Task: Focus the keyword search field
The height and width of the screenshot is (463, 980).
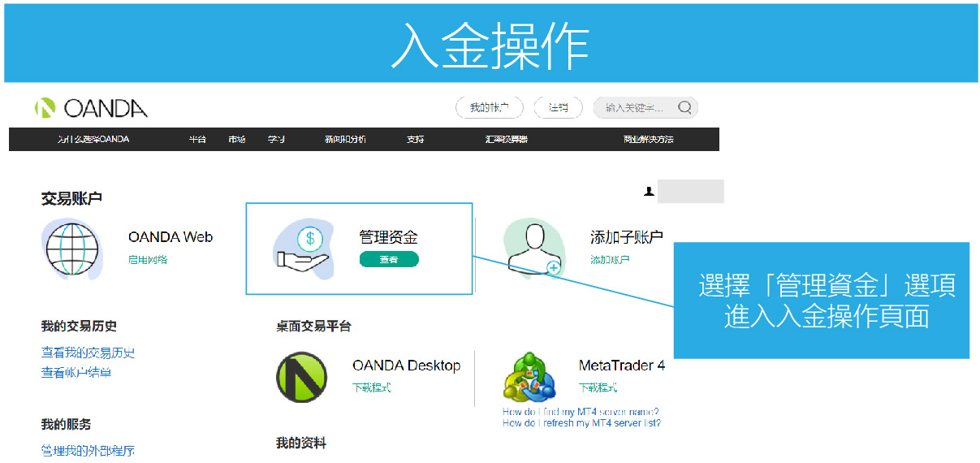Action: pyautogui.click(x=645, y=108)
